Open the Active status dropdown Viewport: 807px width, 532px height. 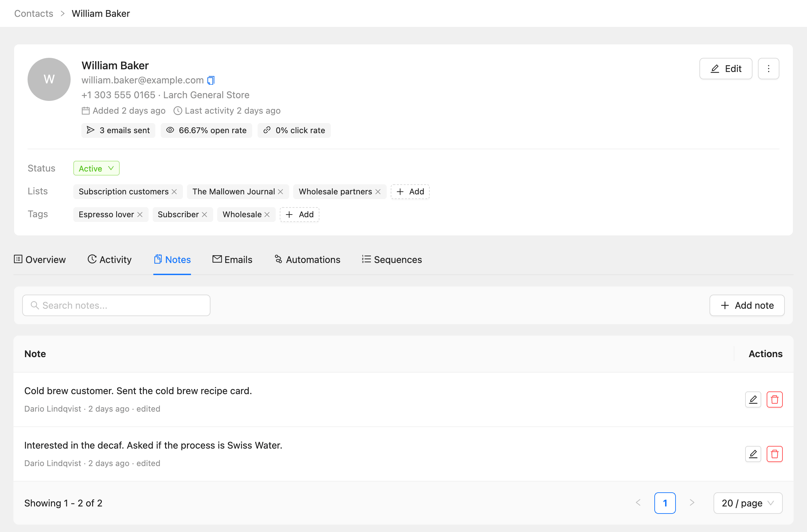(97, 168)
